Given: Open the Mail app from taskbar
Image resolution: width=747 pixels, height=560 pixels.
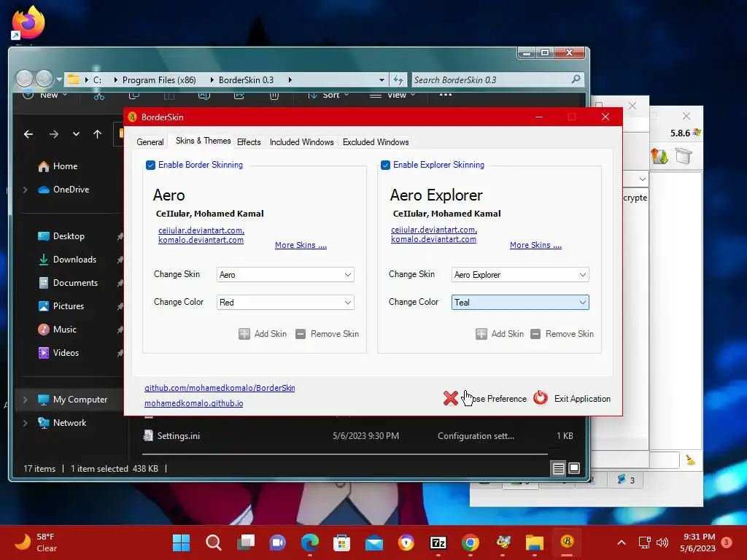Looking at the screenshot, I should [x=374, y=542].
